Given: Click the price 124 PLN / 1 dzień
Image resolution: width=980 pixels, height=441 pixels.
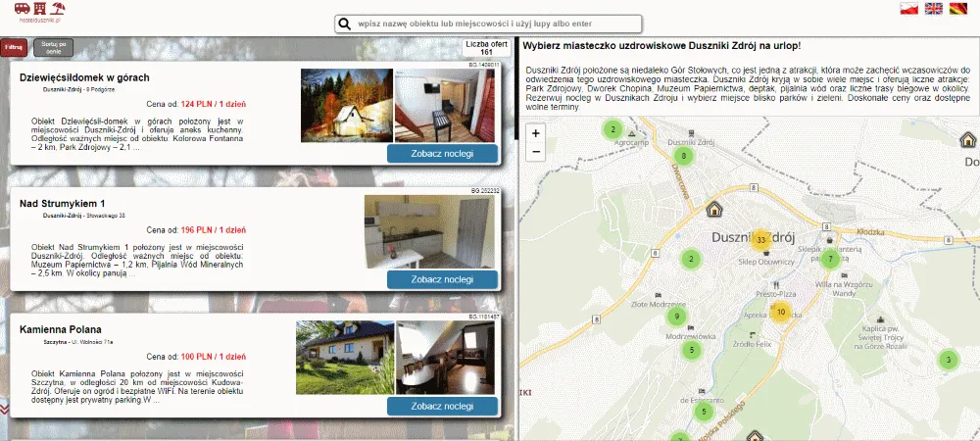Looking at the screenshot, I should [x=213, y=104].
